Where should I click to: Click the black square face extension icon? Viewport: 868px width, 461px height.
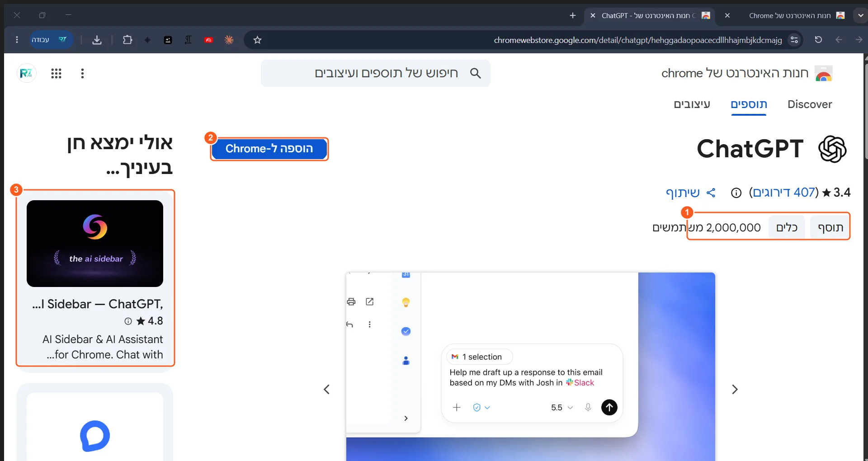tap(168, 40)
